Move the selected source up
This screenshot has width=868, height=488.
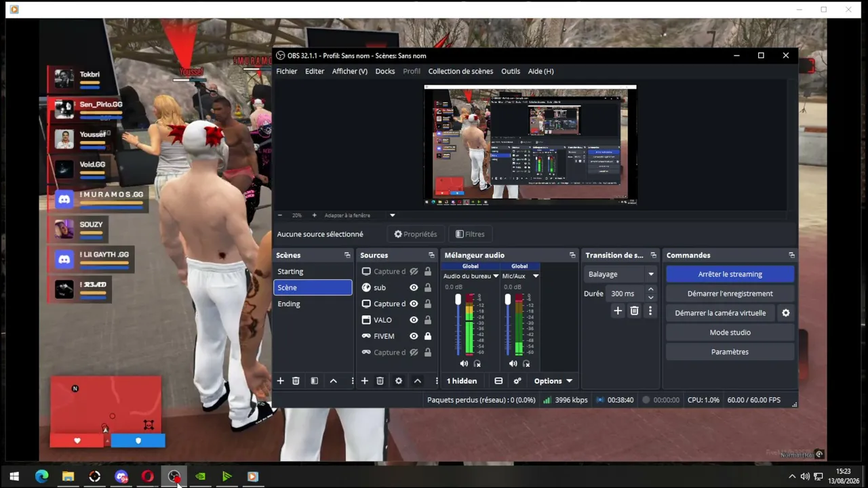pos(417,381)
